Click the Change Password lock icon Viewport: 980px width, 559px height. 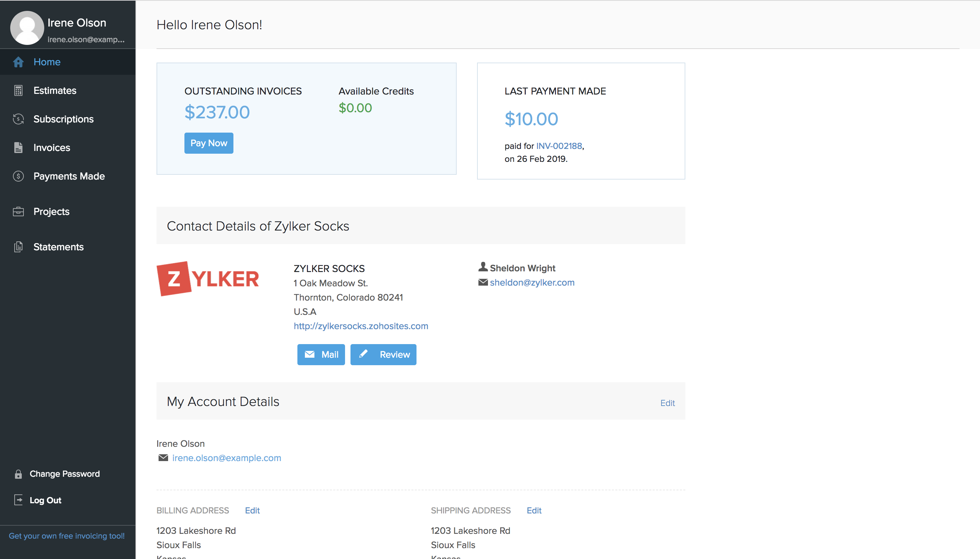pos(18,474)
